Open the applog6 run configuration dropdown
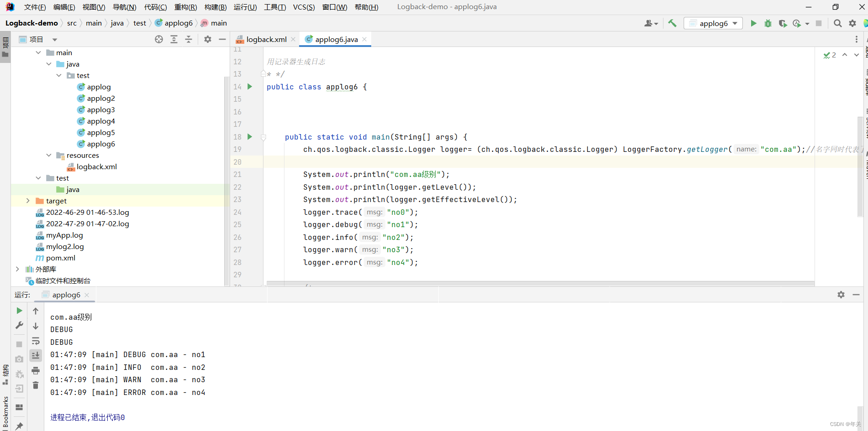 (x=713, y=23)
